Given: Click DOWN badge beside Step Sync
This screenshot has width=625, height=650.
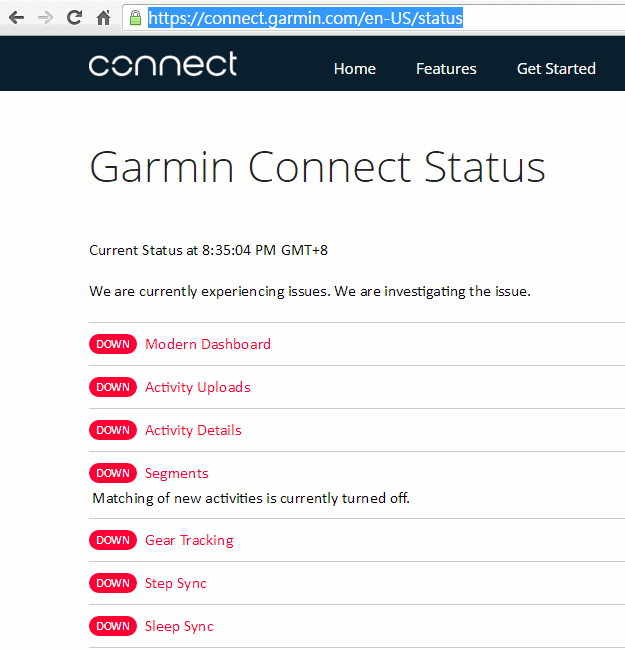Looking at the screenshot, I should pyautogui.click(x=113, y=583).
